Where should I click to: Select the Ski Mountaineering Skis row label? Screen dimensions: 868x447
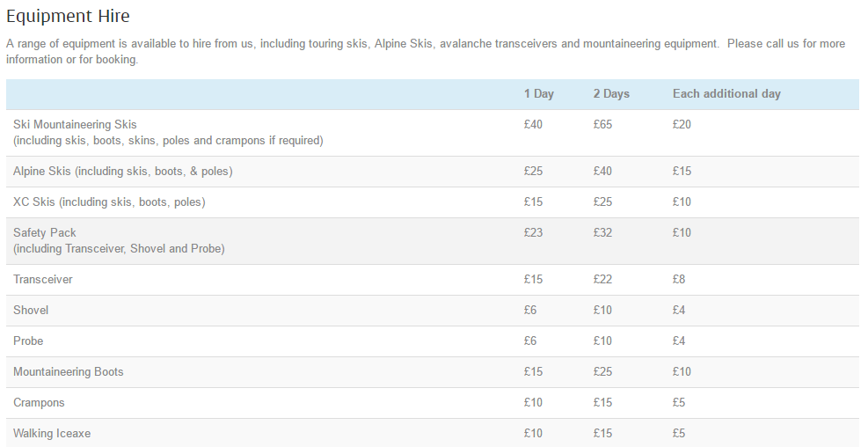pyautogui.click(x=76, y=125)
